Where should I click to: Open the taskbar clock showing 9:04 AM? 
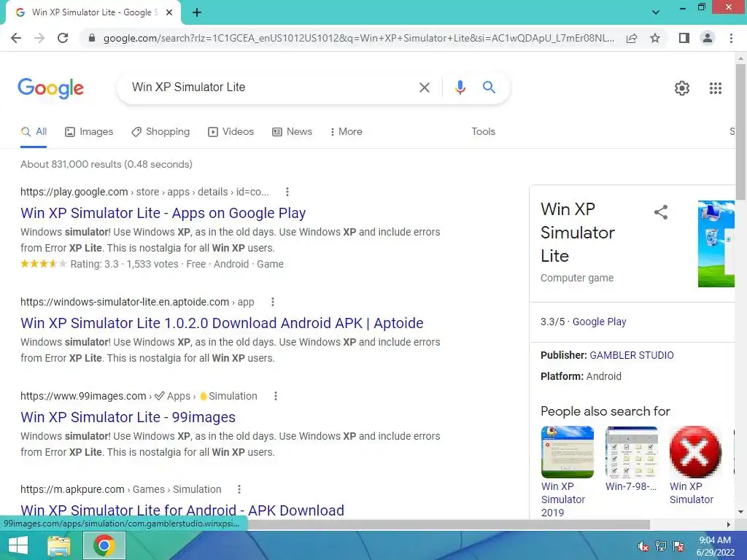click(x=715, y=546)
